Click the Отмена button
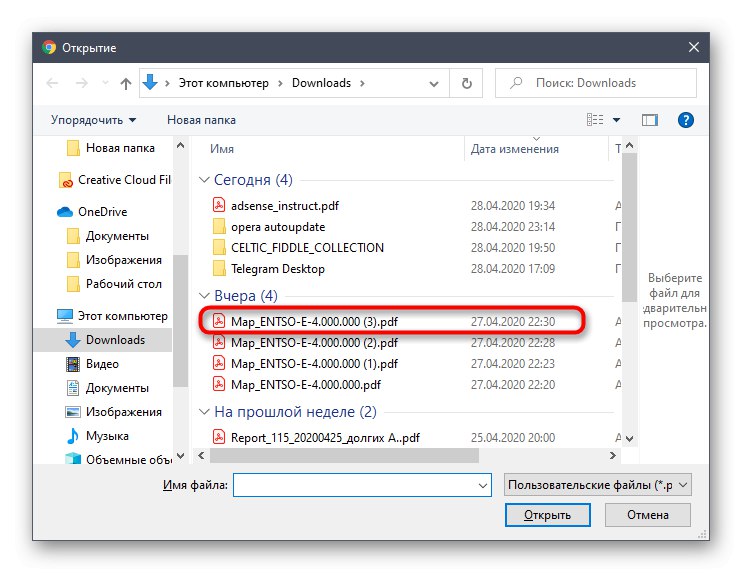 (x=647, y=515)
